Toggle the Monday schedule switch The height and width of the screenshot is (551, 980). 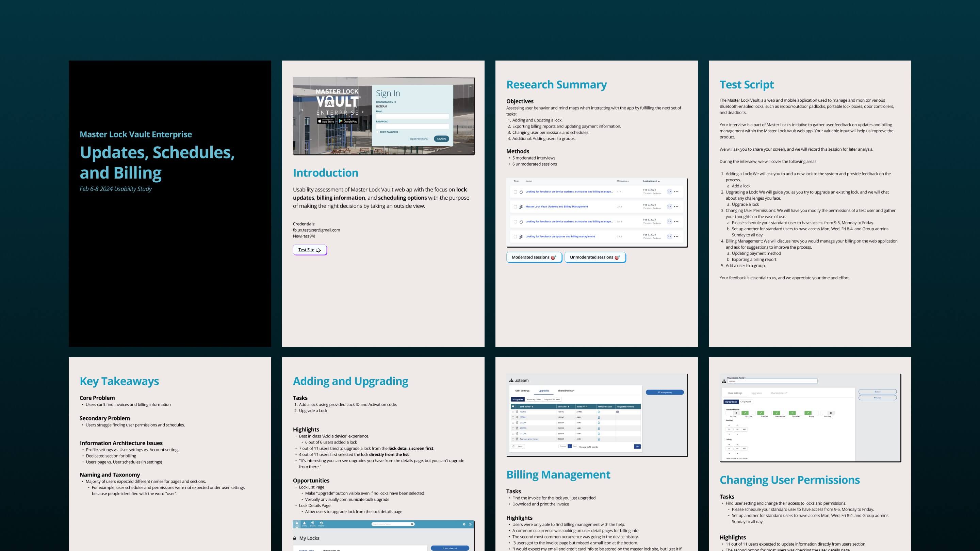coord(748,413)
